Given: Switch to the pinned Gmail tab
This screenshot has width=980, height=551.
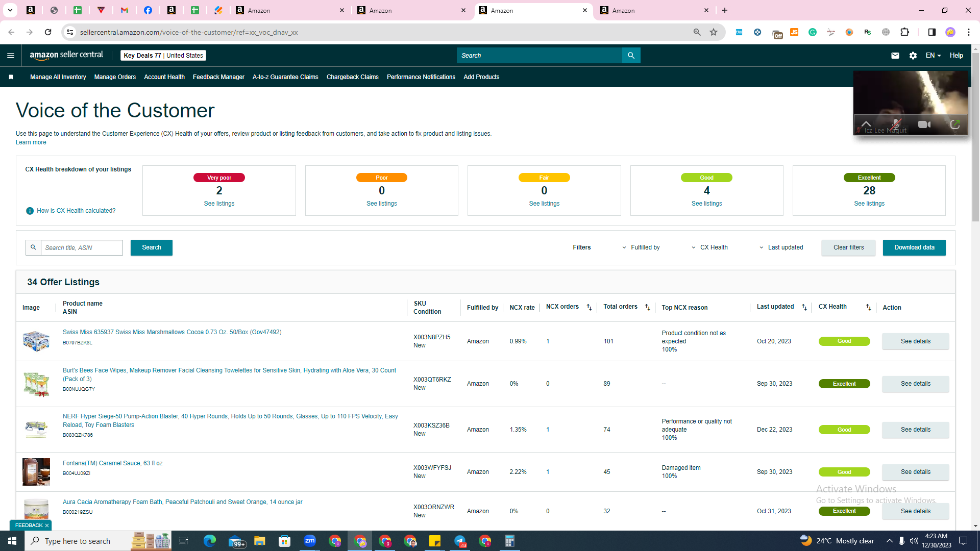Looking at the screenshot, I should tap(125, 10).
